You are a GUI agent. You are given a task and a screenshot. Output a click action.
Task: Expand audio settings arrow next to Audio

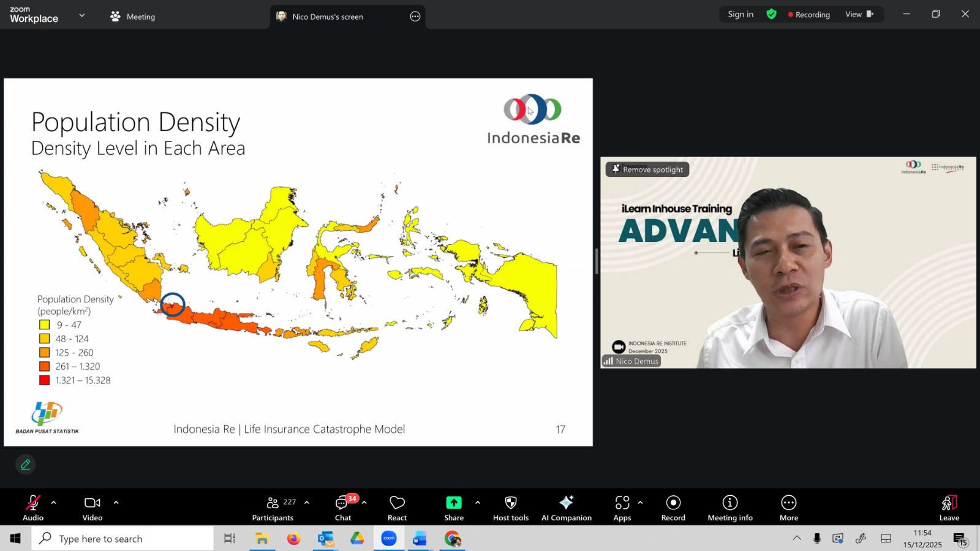(54, 503)
